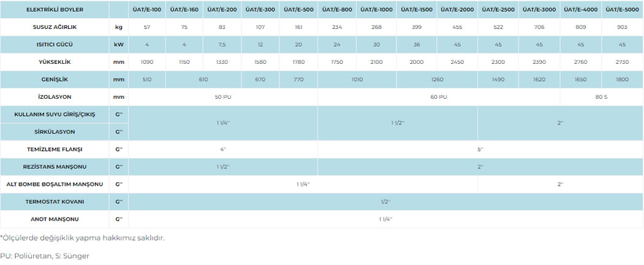Click the YÜKSEKLİK row label
The width and height of the screenshot is (644, 265).
tap(55, 62)
